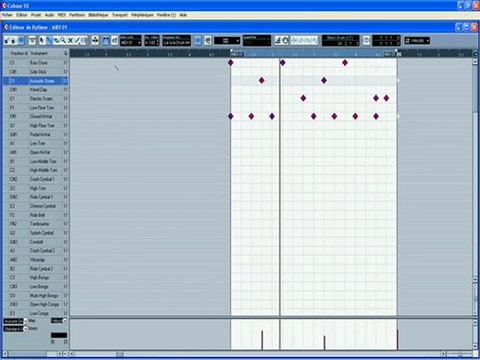Click the Bass Drum mouse position display
480x360 pixels.
tap(341, 41)
